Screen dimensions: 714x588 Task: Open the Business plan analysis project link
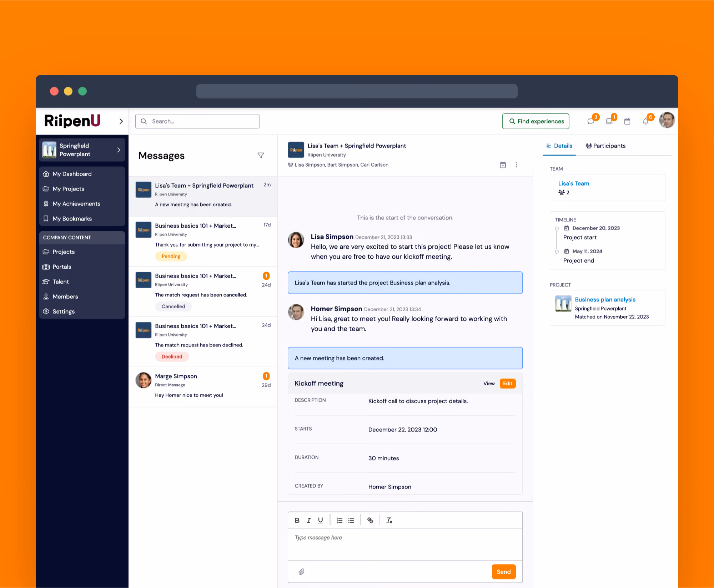tap(605, 299)
